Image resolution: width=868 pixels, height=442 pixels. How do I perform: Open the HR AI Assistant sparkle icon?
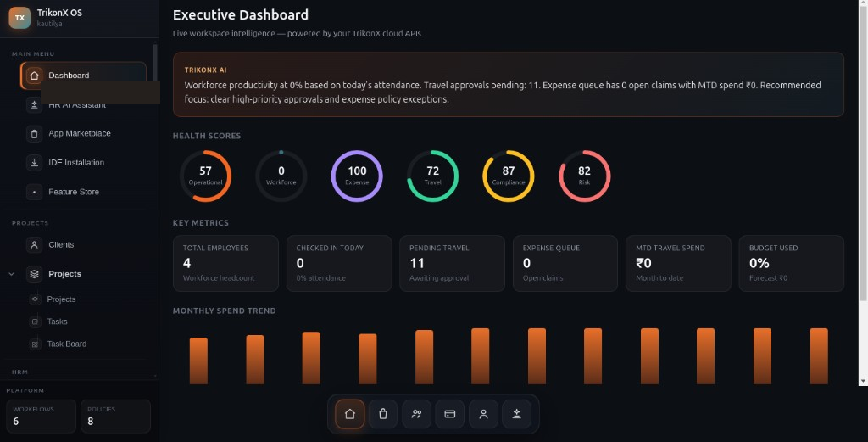click(34, 104)
